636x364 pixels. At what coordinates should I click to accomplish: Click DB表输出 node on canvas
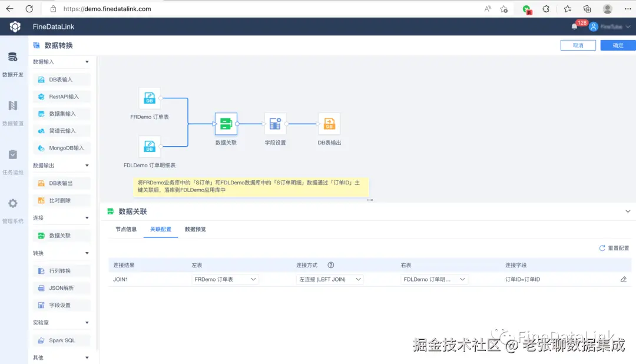pos(329,124)
